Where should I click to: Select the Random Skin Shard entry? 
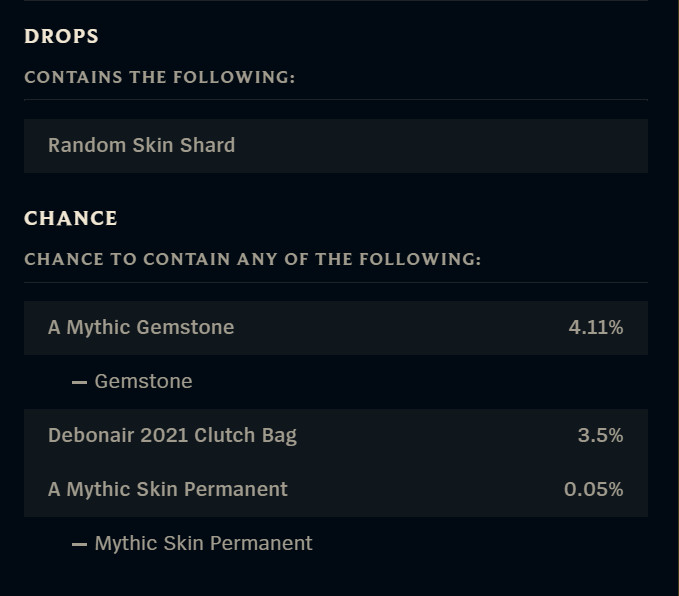coord(141,146)
